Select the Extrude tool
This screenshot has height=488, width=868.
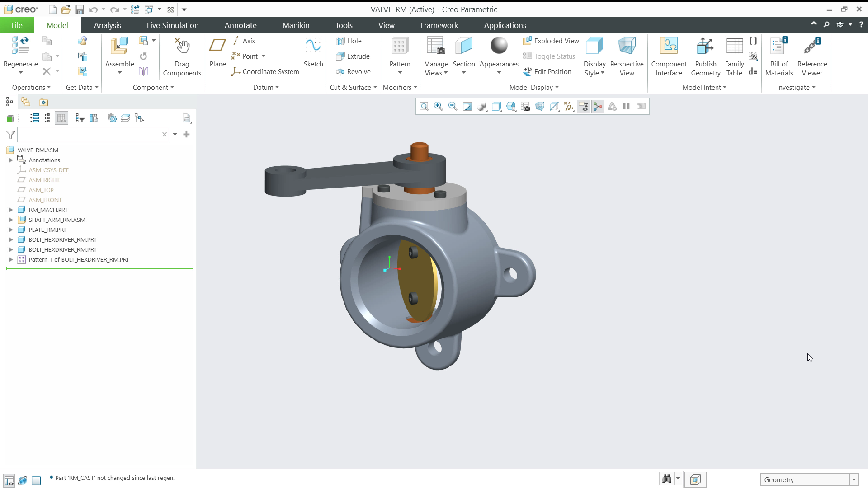[x=353, y=56]
